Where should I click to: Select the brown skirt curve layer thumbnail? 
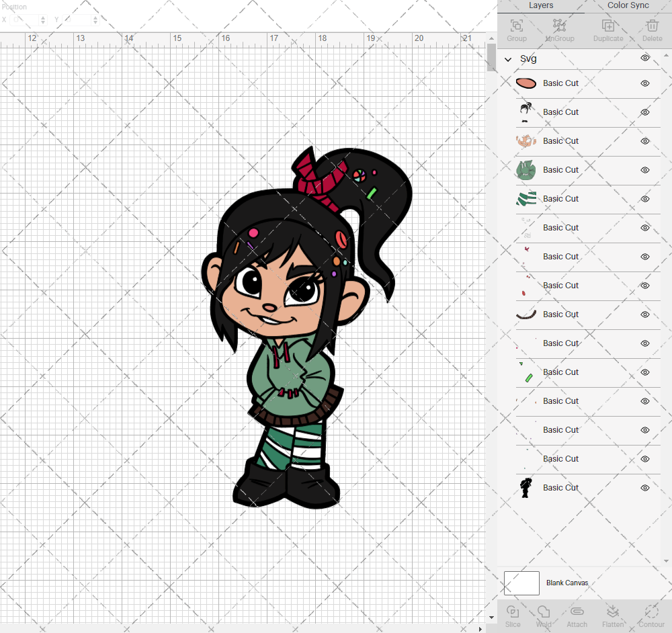click(x=526, y=314)
